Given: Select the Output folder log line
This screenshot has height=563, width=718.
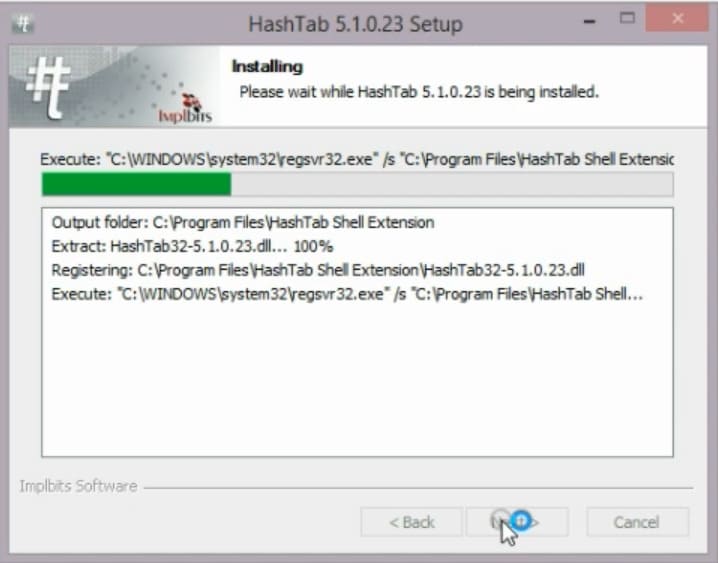Looking at the screenshot, I should point(243,222).
